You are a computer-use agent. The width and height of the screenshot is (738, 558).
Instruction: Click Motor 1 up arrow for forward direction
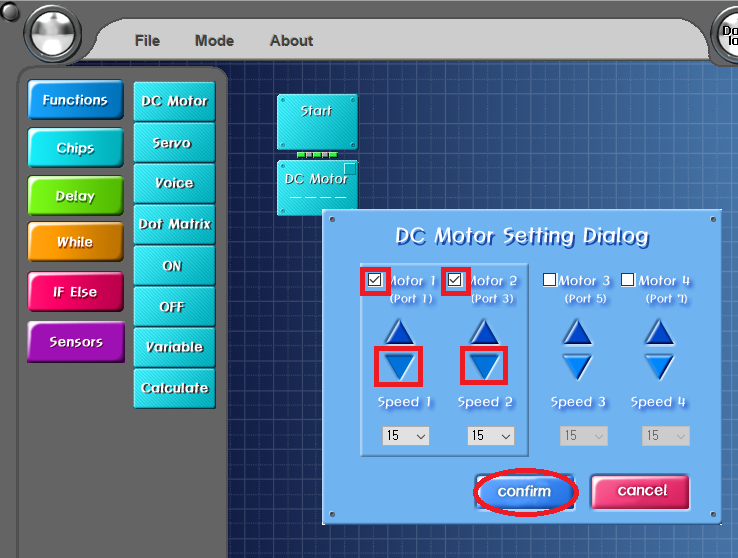pyautogui.click(x=399, y=332)
